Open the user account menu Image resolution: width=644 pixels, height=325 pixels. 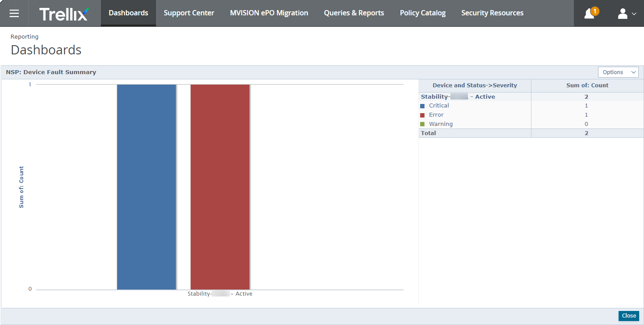tap(627, 14)
